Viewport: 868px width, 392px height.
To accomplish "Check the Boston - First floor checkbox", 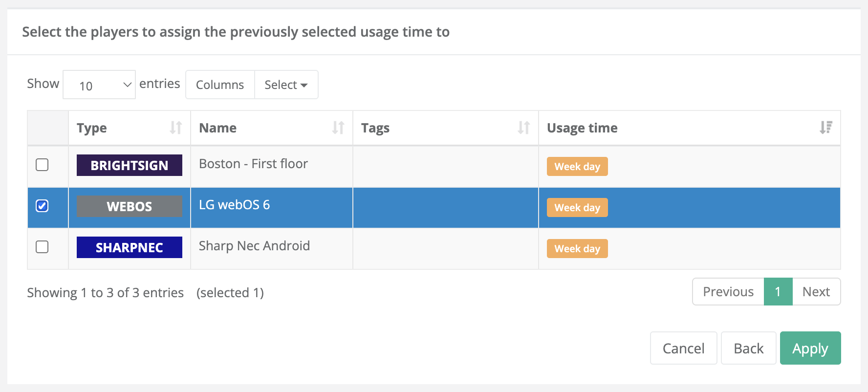I will [43, 165].
